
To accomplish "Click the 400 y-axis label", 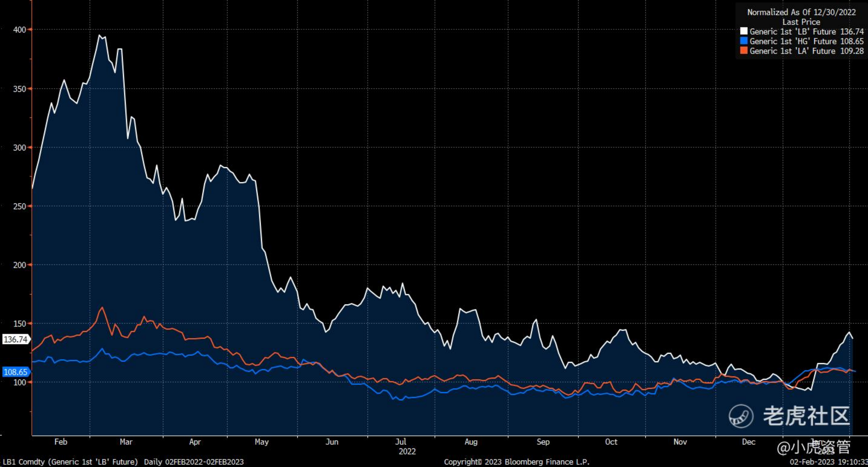I will pyautogui.click(x=19, y=30).
